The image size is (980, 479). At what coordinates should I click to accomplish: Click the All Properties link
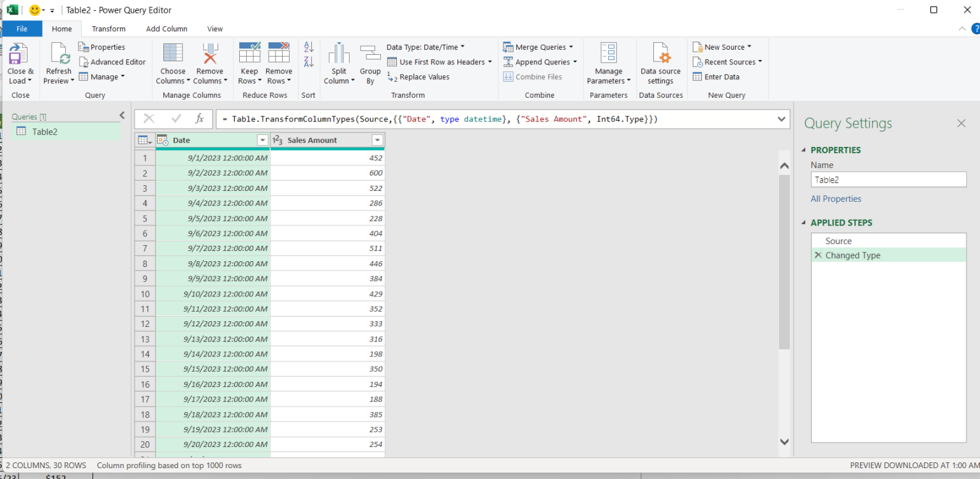click(836, 199)
